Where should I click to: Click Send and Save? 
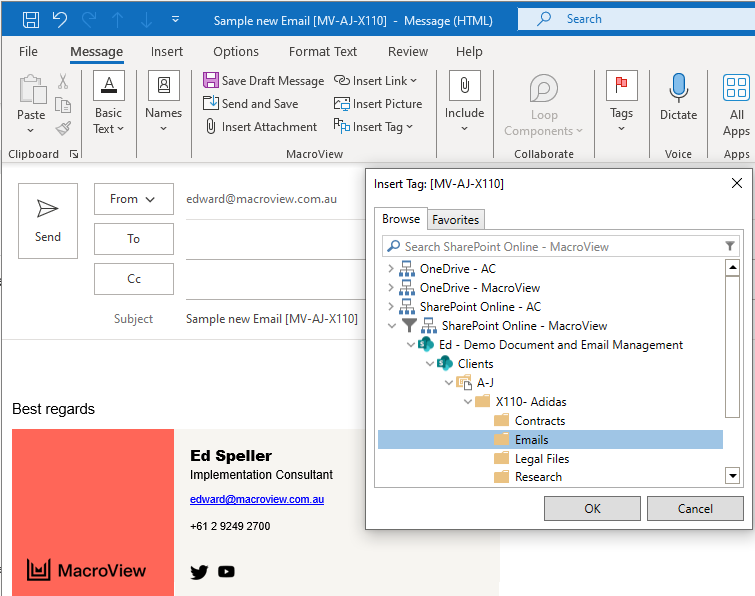[x=250, y=104]
